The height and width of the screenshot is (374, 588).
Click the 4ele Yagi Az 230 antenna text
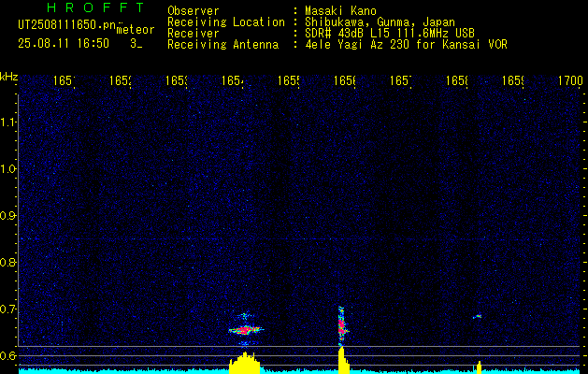point(406,45)
